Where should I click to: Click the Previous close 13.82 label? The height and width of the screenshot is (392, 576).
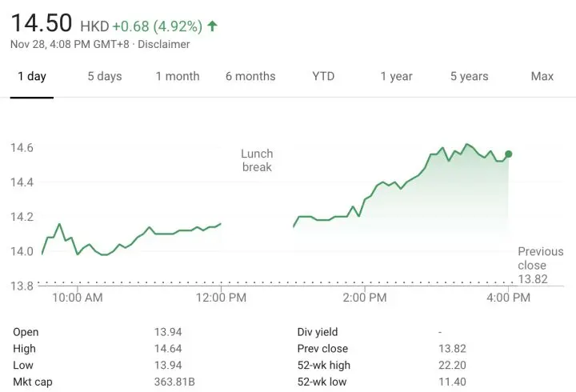point(541,265)
